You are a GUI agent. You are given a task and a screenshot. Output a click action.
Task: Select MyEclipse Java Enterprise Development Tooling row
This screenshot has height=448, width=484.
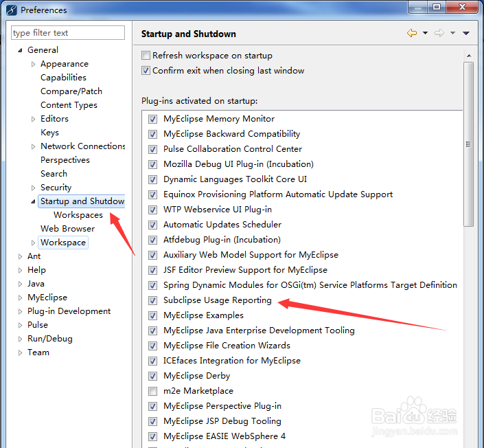tap(259, 331)
